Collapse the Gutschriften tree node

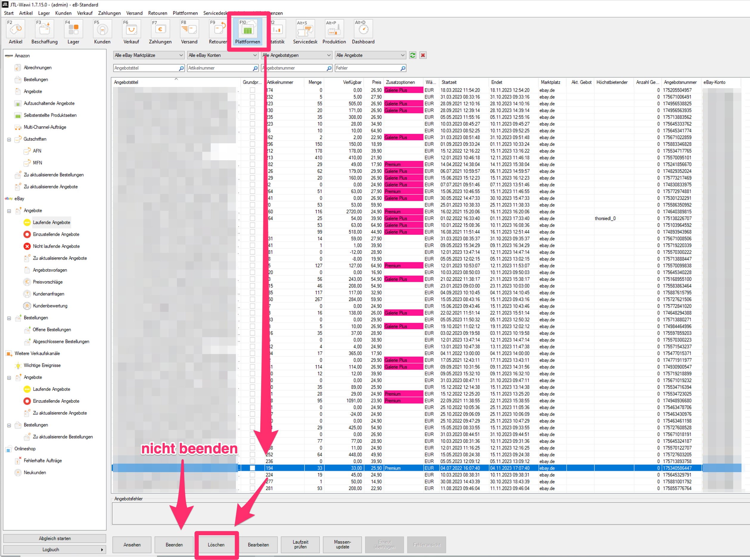(x=9, y=139)
